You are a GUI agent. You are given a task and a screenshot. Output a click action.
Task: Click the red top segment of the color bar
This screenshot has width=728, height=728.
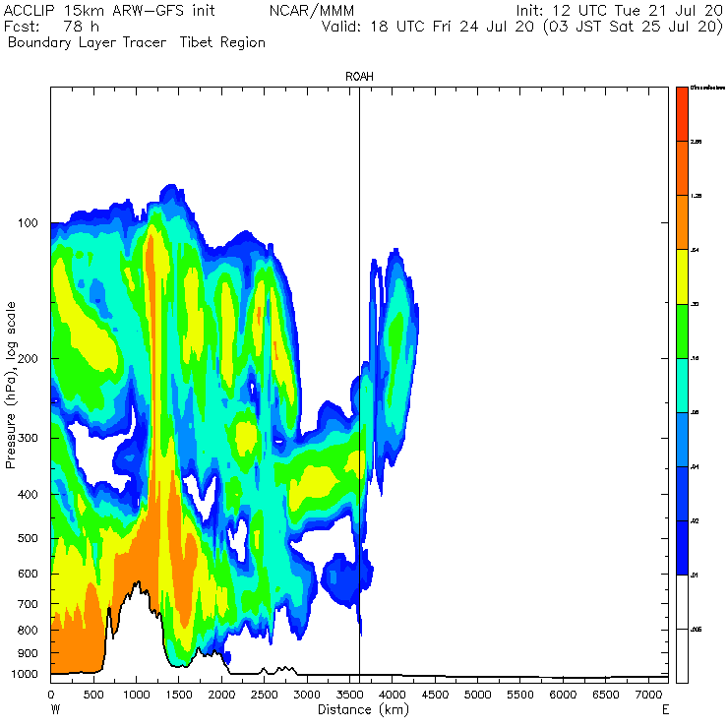[x=682, y=114]
